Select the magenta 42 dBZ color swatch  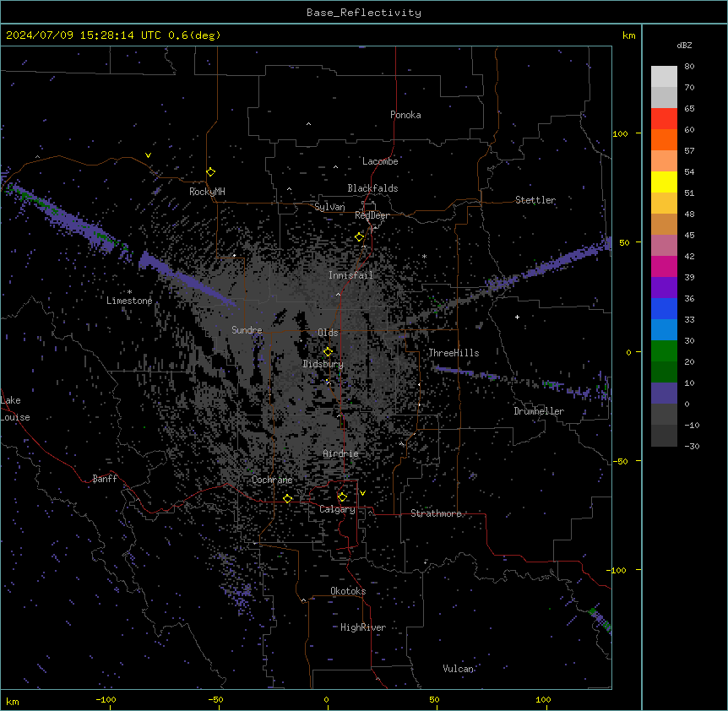pos(664,266)
